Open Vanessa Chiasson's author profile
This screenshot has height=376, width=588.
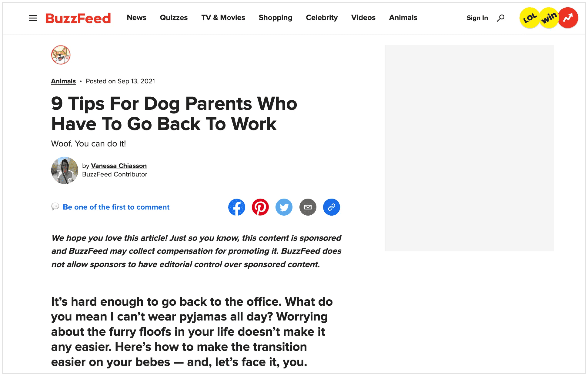pos(119,166)
